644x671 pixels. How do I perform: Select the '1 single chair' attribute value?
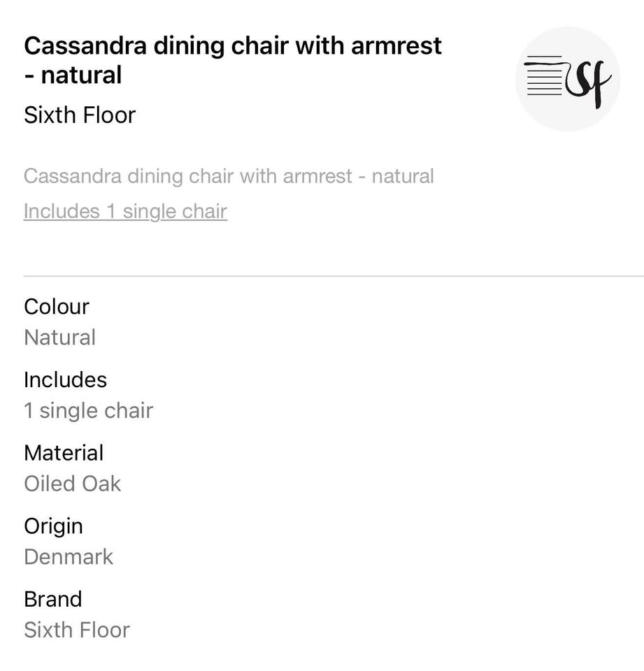point(88,410)
